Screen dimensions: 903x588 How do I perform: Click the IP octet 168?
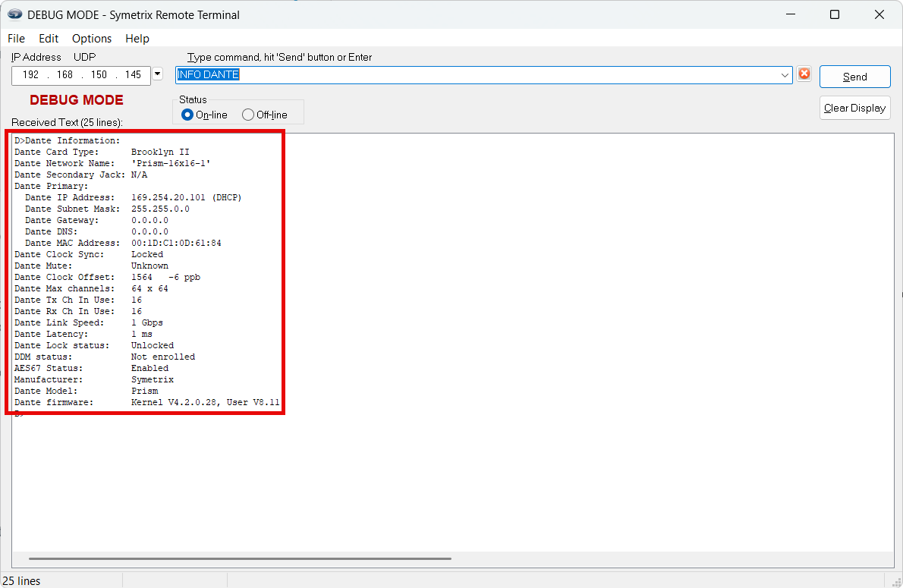tap(64, 75)
